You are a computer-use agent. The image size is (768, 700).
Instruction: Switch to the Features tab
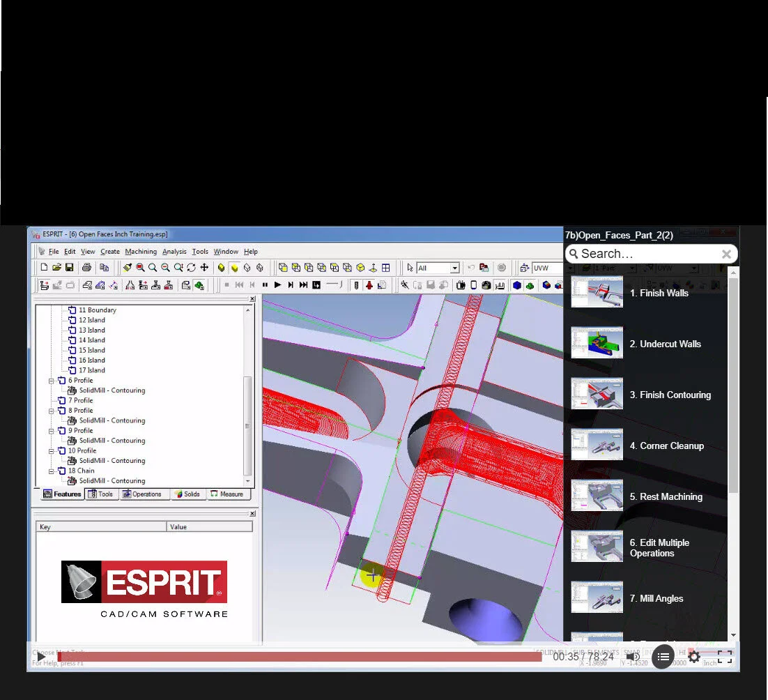point(62,494)
